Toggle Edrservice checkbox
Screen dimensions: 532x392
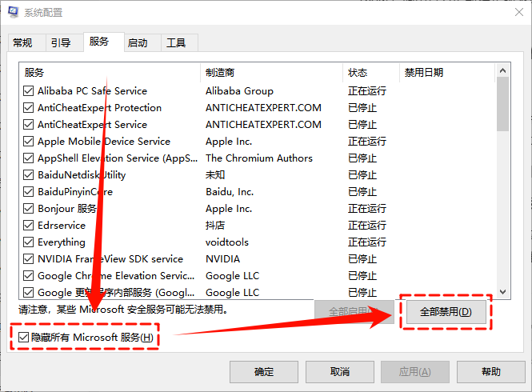(29, 226)
